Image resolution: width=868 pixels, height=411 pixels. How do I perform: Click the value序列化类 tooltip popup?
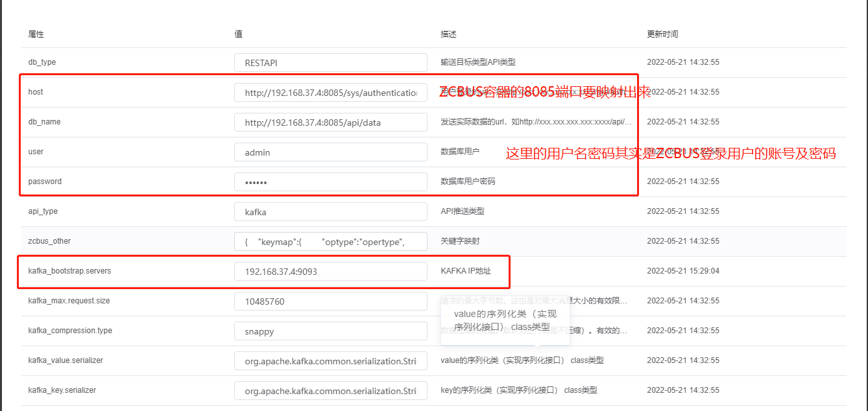tap(505, 320)
